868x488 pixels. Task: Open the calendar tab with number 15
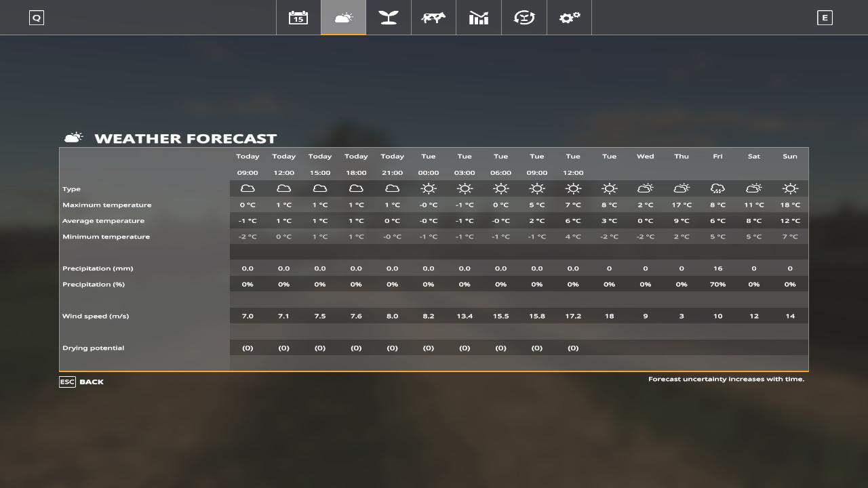pyautogui.click(x=298, y=18)
